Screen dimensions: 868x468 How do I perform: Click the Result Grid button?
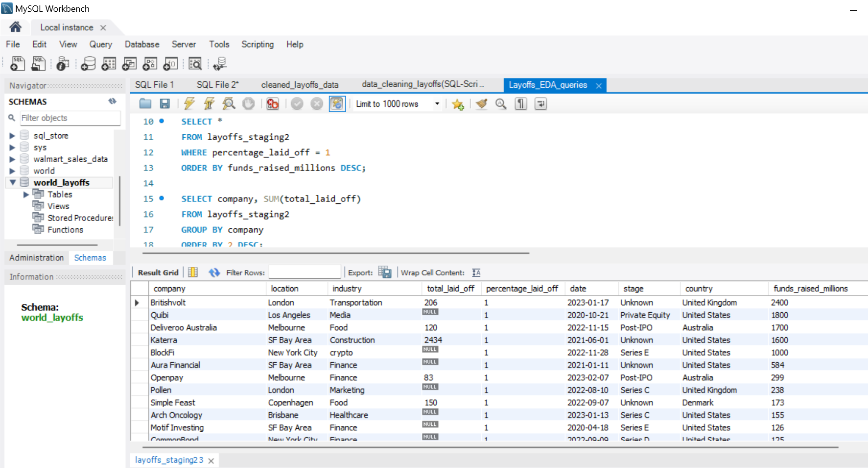click(x=158, y=272)
